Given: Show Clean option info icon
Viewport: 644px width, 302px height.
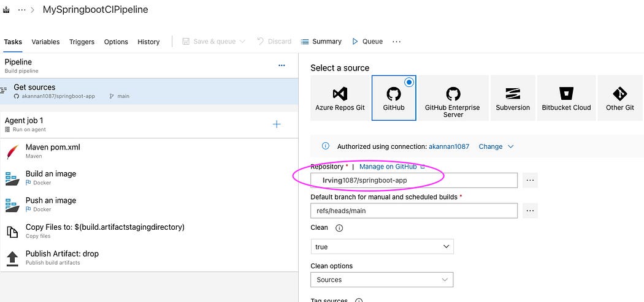Looking at the screenshot, I should 339,228.
